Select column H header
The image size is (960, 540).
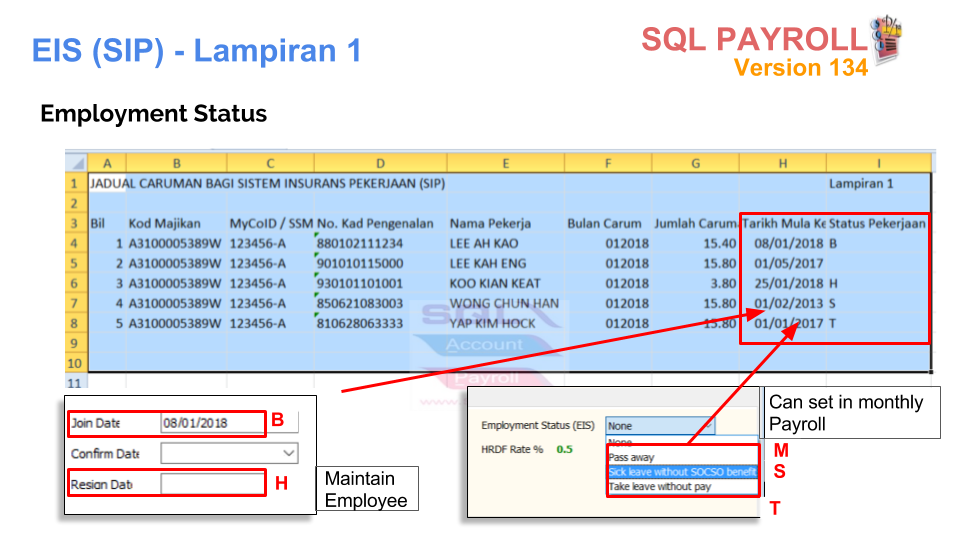pyautogui.click(x=782, y=163)
